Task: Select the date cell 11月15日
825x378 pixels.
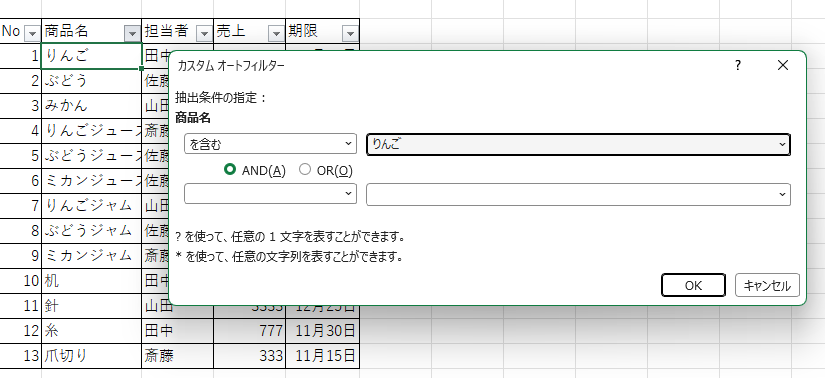Action: click(323, 356)
